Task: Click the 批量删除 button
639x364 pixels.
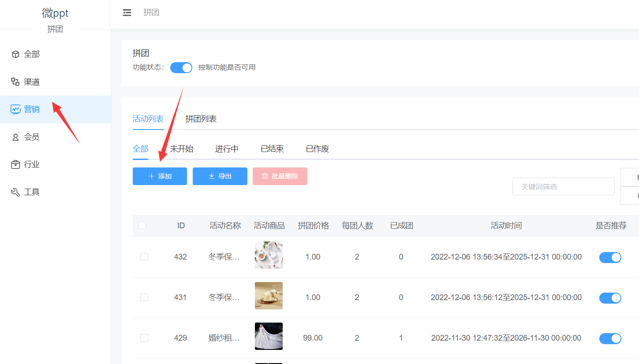Action: coord(280,176)
